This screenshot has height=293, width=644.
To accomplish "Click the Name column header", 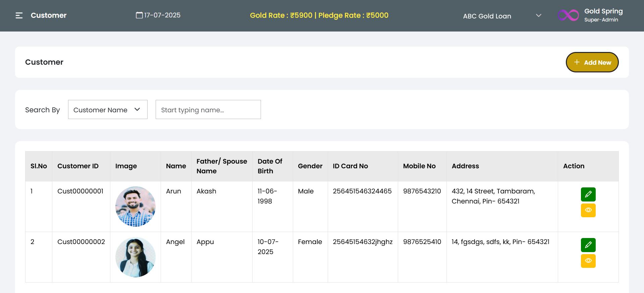I will [176, 166].
